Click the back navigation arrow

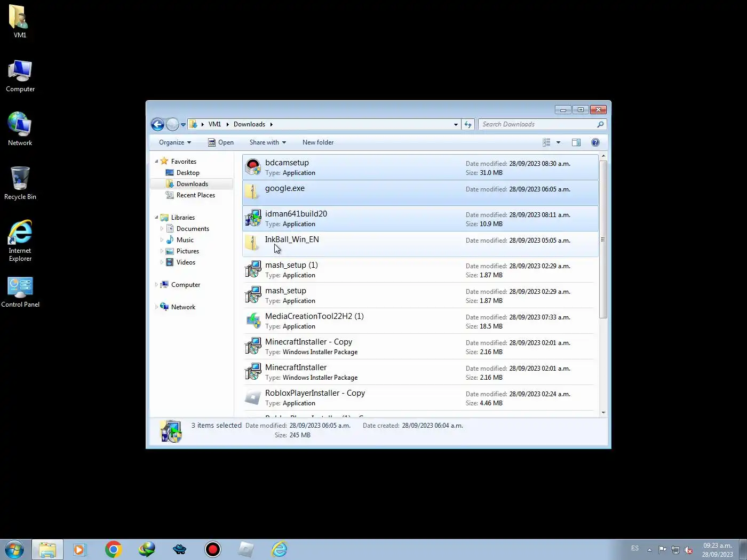click(157, 124)
